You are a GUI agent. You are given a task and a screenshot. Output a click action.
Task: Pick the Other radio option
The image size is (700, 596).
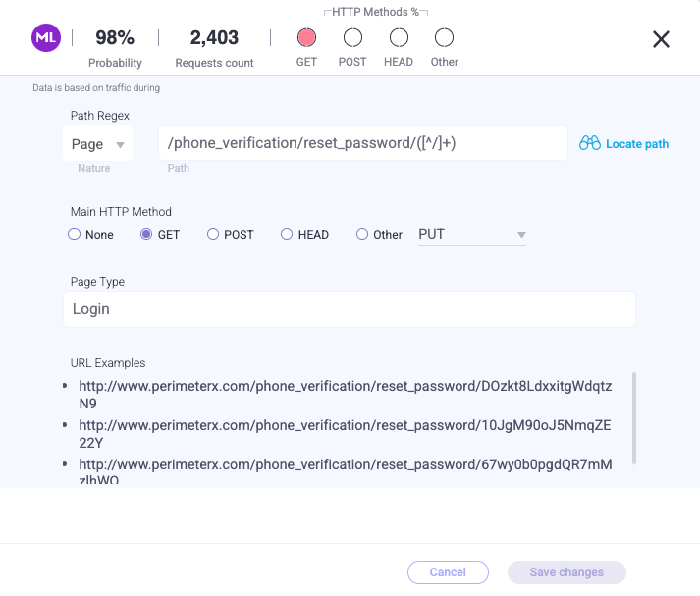(362, 235)
